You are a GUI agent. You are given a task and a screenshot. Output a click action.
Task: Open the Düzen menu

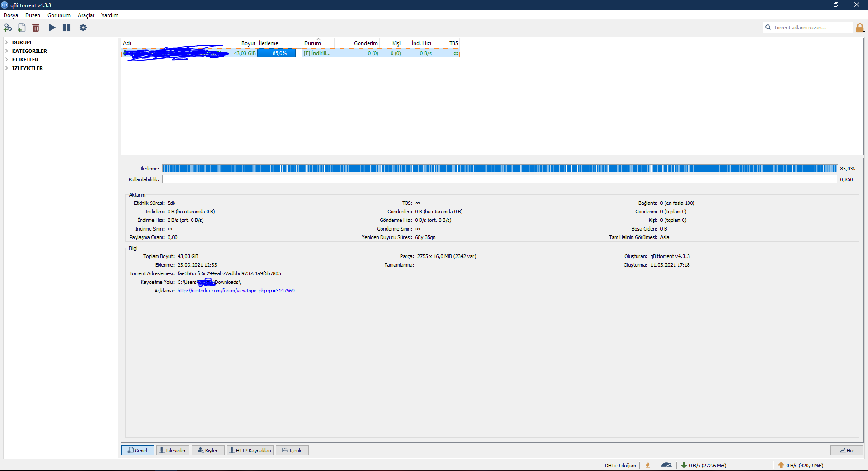point(33,15)
